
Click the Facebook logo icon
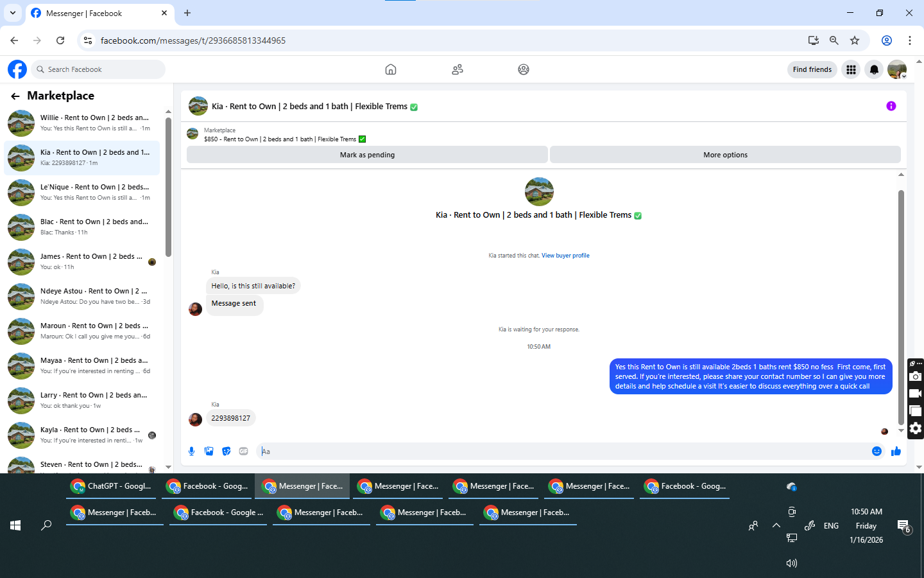pyautogui.click(x=17, y=69)
